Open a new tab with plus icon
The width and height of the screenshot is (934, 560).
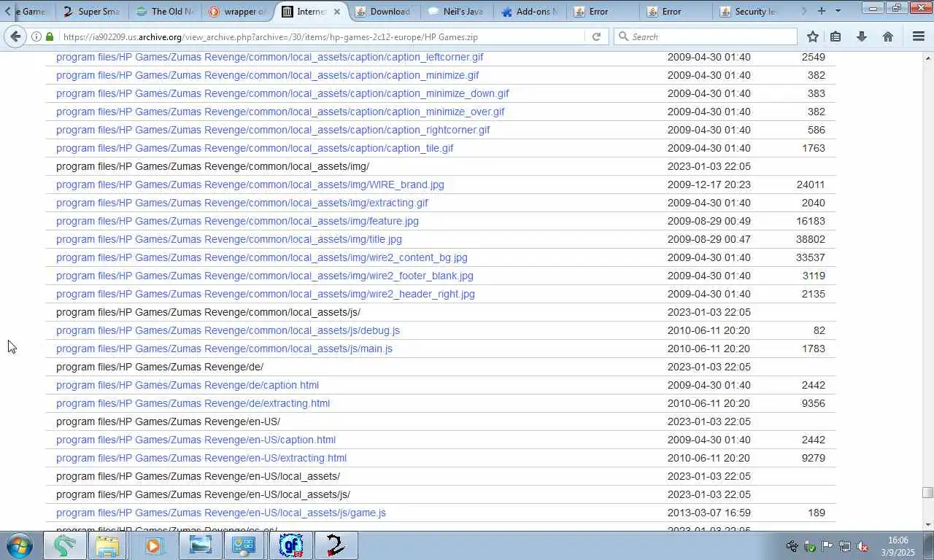[x=822, y=11]
